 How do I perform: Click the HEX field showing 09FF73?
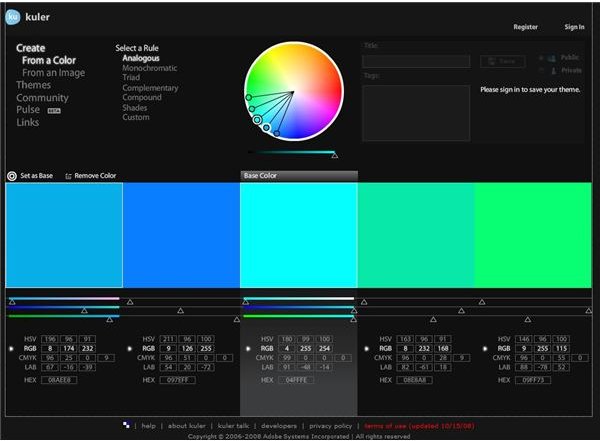click(533, 380)
